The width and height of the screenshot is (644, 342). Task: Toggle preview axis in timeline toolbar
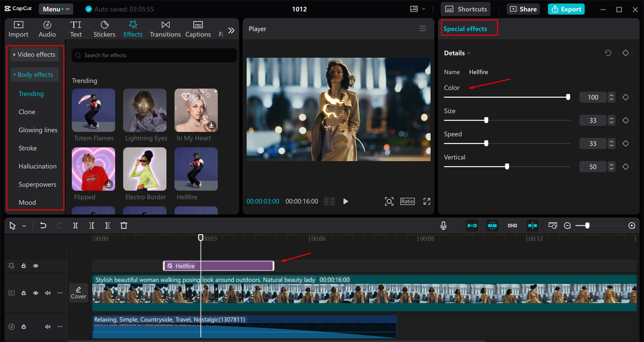[x=532, y=226]
